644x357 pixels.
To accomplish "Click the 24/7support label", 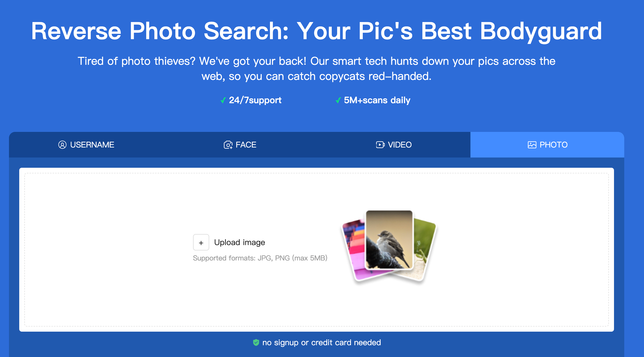I will point(255,100).
